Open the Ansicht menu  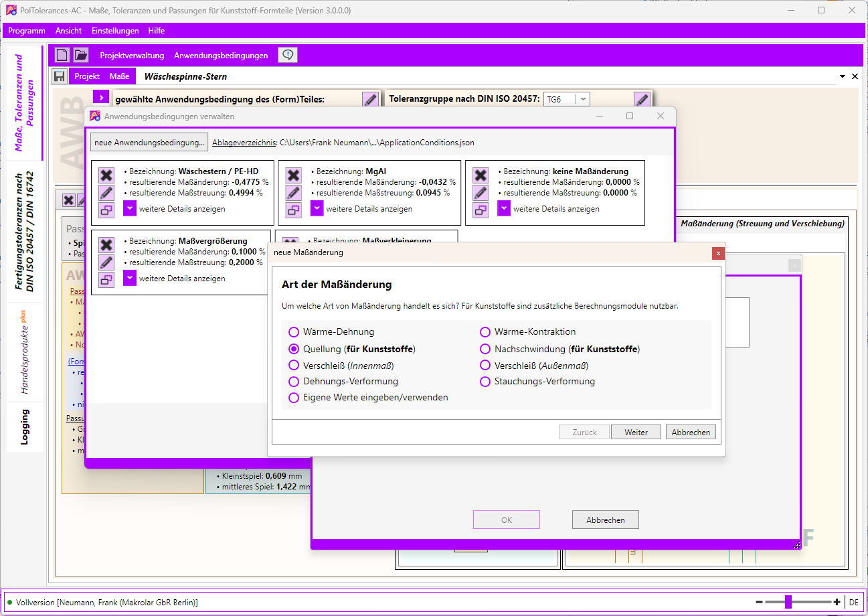(x=68, y=31)
